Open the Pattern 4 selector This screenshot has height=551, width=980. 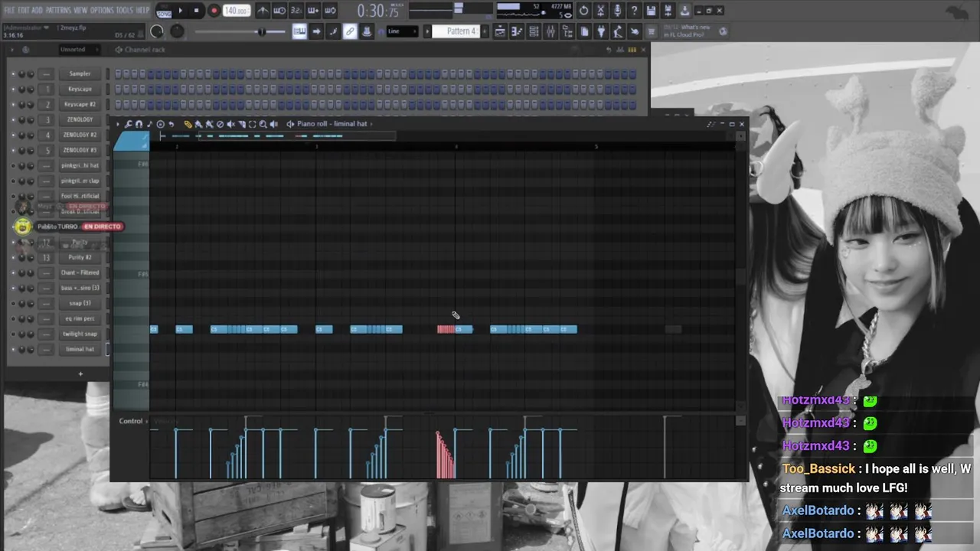457,31
